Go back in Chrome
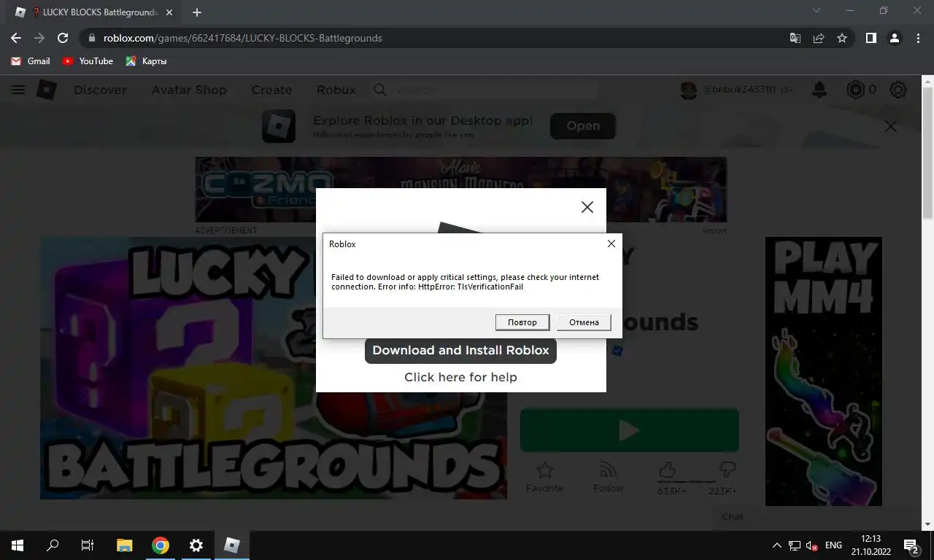 pyautogui.click(x=16, y=38)
